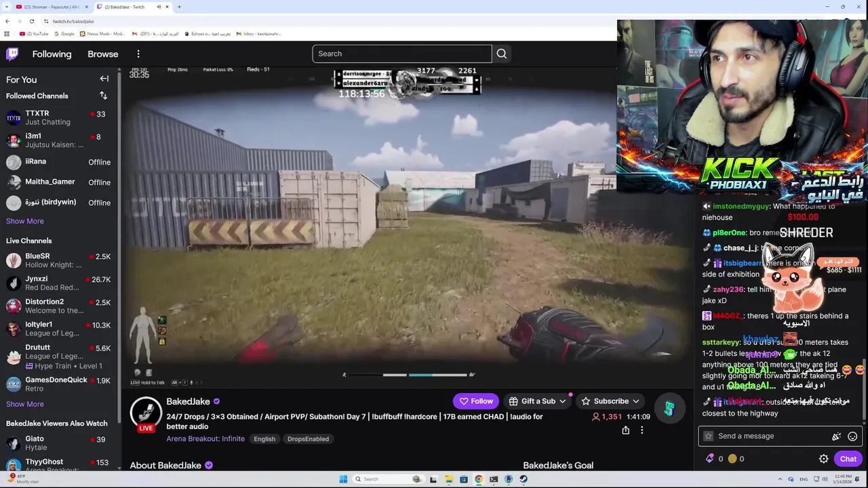
Task: Expand the Subscribe dropdown
Action: point(636,401)
